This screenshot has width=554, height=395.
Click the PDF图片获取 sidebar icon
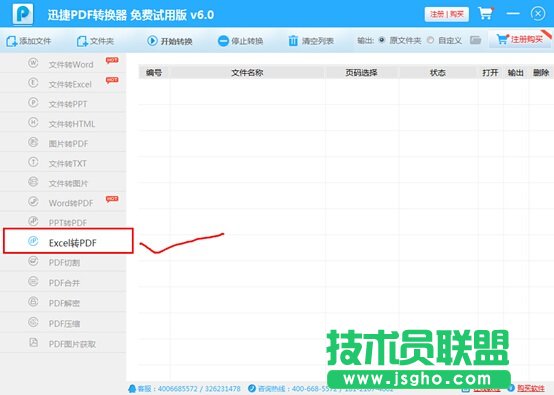tap(33, 342)
